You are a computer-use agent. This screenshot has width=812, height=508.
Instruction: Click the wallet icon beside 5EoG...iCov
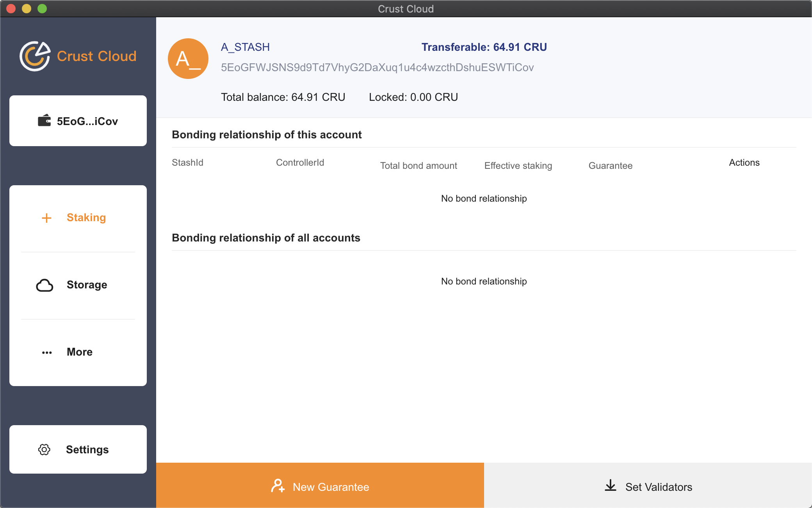pos(44,121)
